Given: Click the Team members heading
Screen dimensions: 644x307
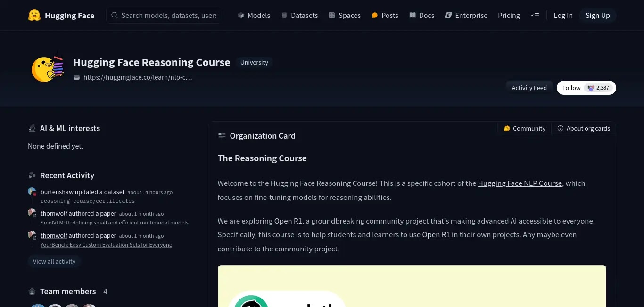Looking at the screenshot, I should (x=68, y=291).
